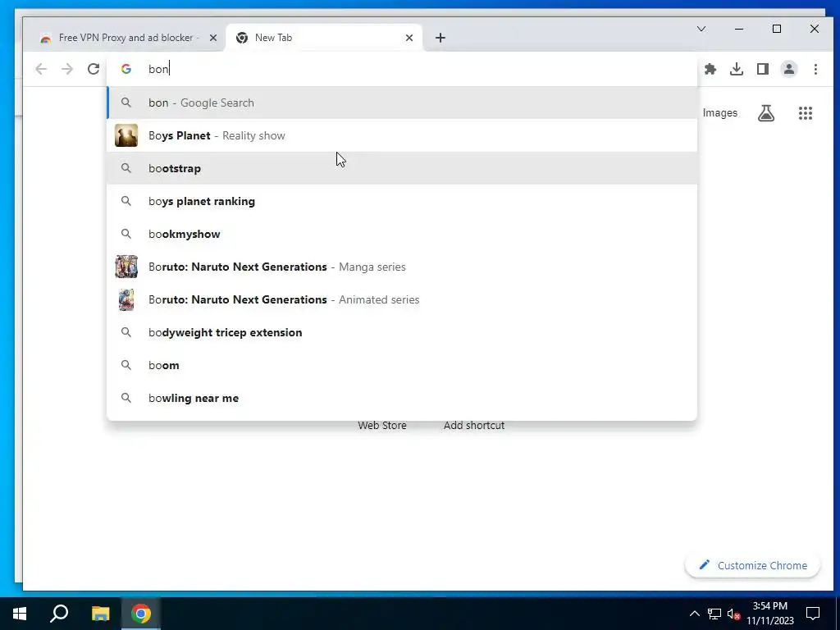Click the search icon beside bootstrap
The image size is (840, 630).
coord(126,168)
